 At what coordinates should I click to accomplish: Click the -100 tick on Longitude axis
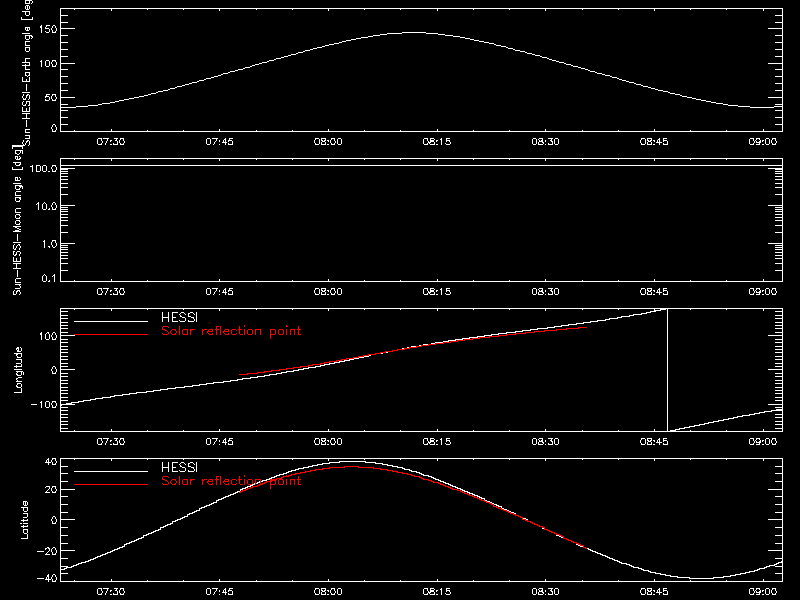coord(44,405)
